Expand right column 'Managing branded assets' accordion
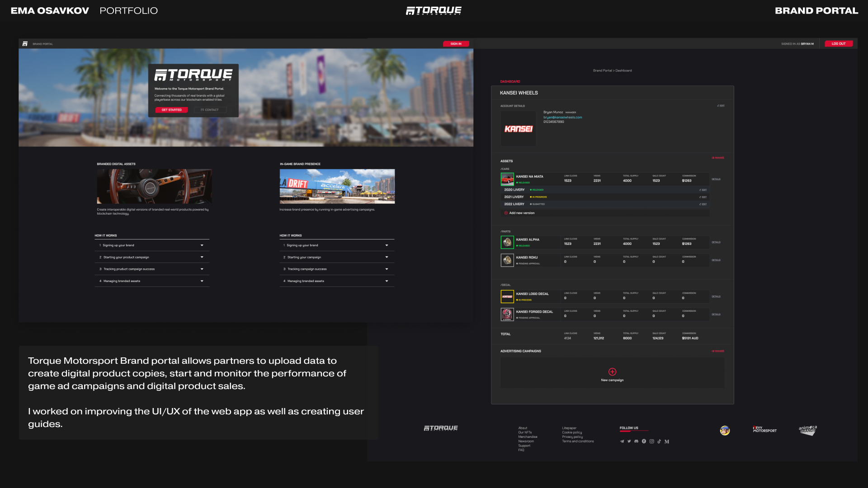The width and height of the screenshot is (868, 488). coord(337,281)
